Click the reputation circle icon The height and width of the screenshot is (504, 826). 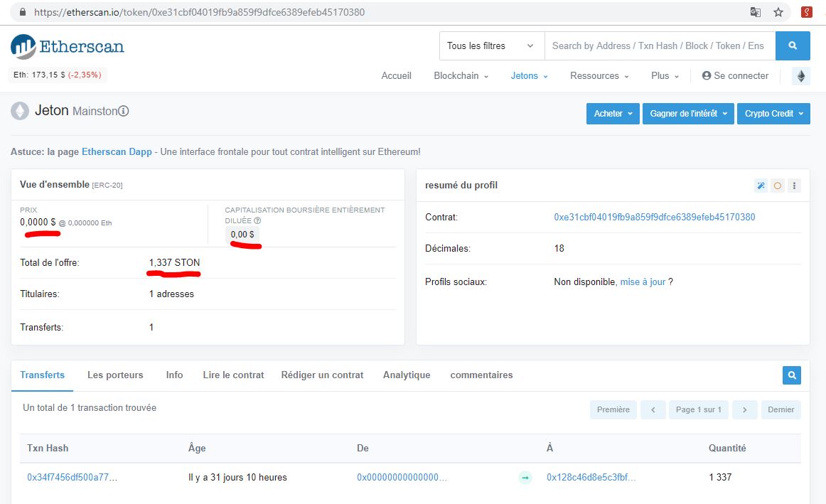[x=778, y=185]
